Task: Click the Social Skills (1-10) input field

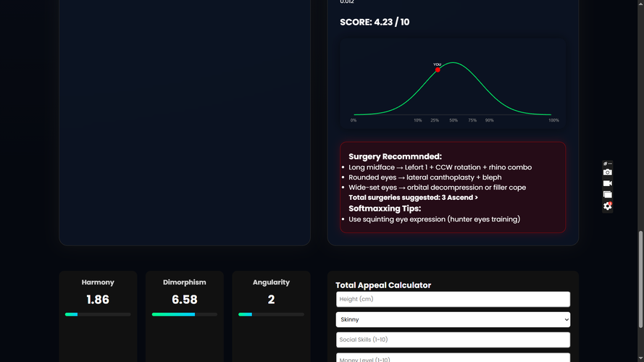Action: click(453, 340)
